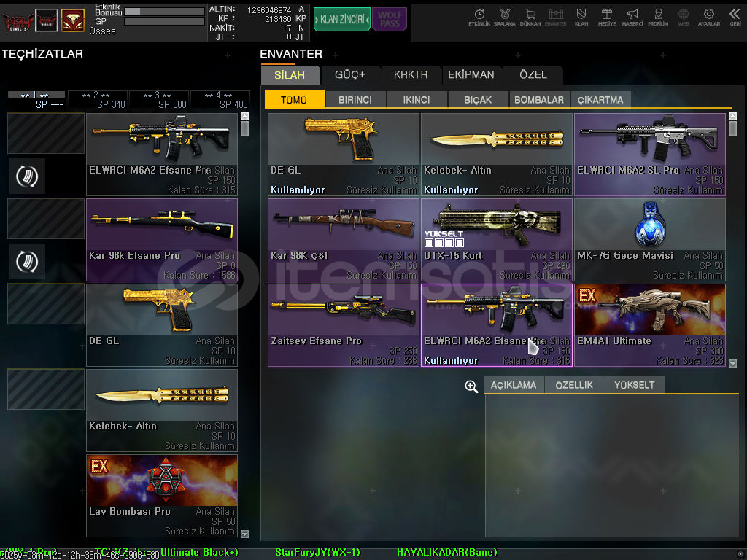Click the wolf clan logo at top left
This screenshot has width=747, height=560.
pos(18,21)
